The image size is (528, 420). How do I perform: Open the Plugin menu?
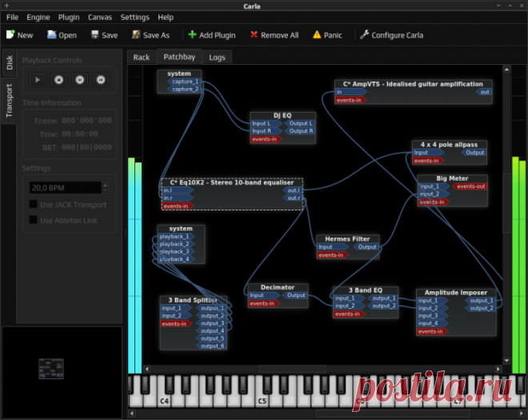point(69,17)
